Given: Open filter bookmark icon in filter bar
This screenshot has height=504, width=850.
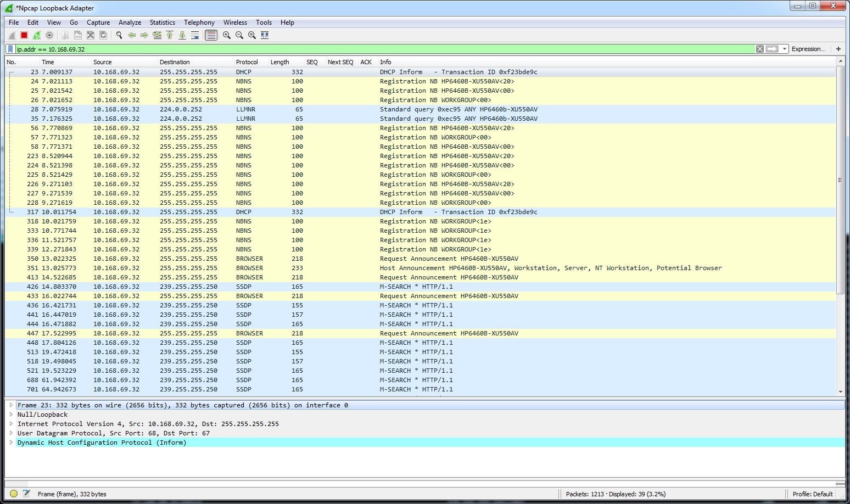Looking at the screenshot, I should coord(10,49).
